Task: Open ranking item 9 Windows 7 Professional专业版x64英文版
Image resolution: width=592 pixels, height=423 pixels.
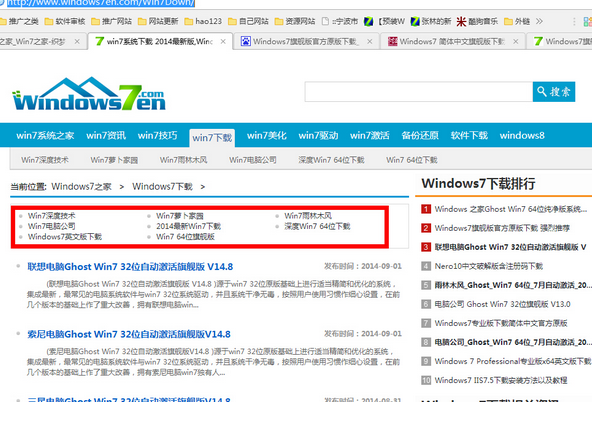Action: [x=513, y=361]
